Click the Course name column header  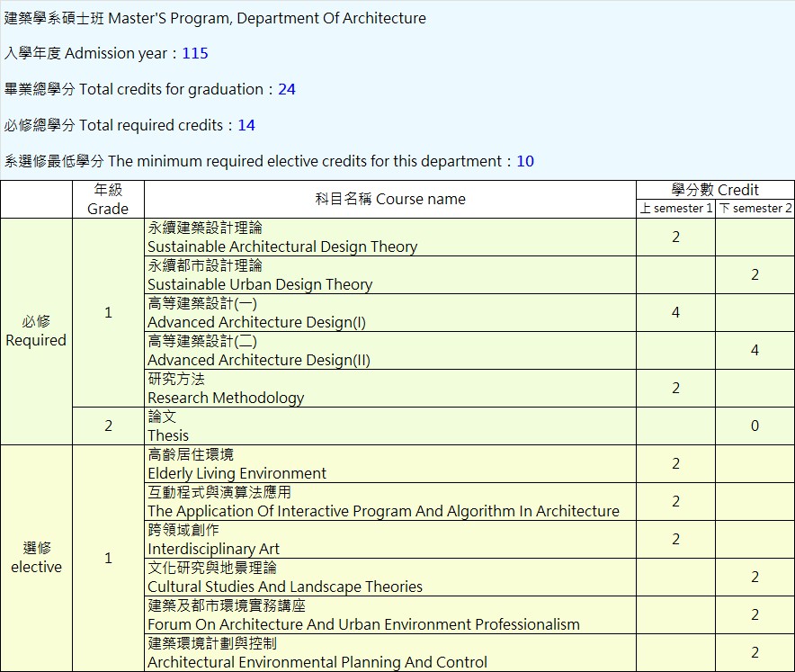(x=390, y=199)
